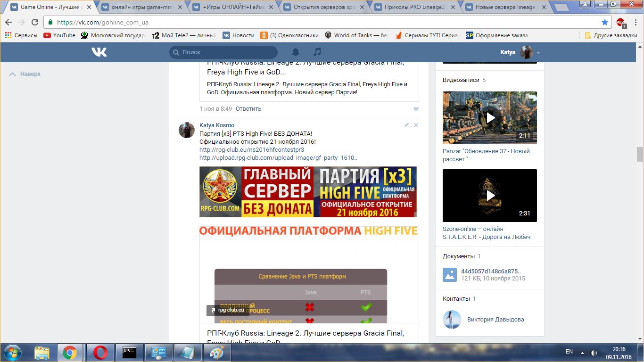The width and height of the screenshot is (644, 362).
Task: Go back to the previous page
Action: click(x=8, y=22)
